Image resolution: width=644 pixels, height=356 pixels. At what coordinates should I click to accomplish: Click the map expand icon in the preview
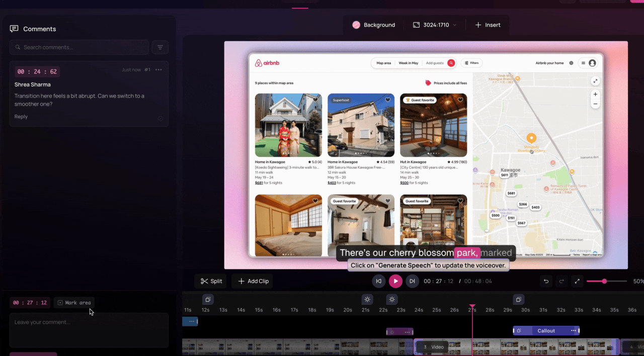pos(595,81)
